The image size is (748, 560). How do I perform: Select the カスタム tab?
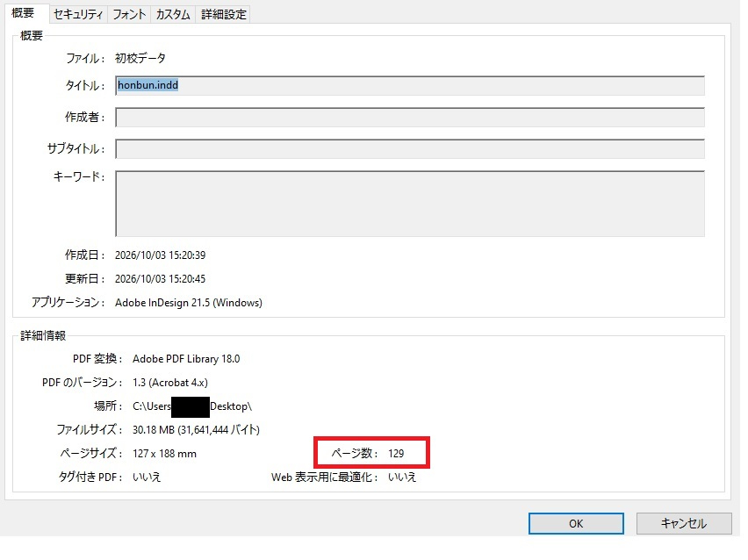coord(173,14)
